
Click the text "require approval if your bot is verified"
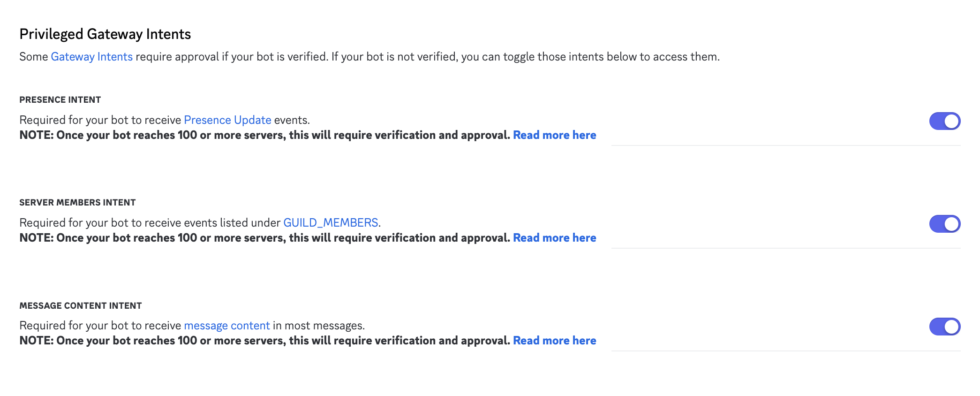point(232,57)
